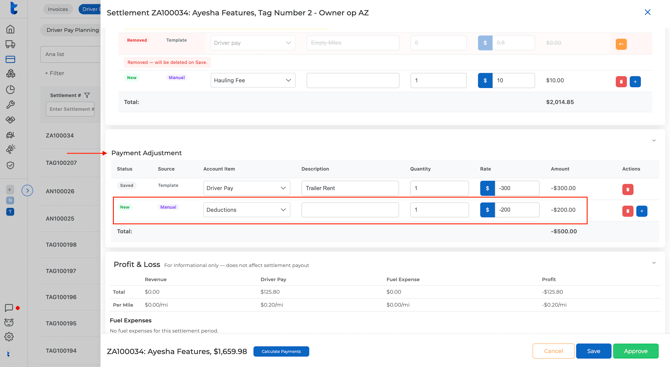Select settlement AN100026 in the list
This screenshot has height=367, width=670.
point(60,191)
